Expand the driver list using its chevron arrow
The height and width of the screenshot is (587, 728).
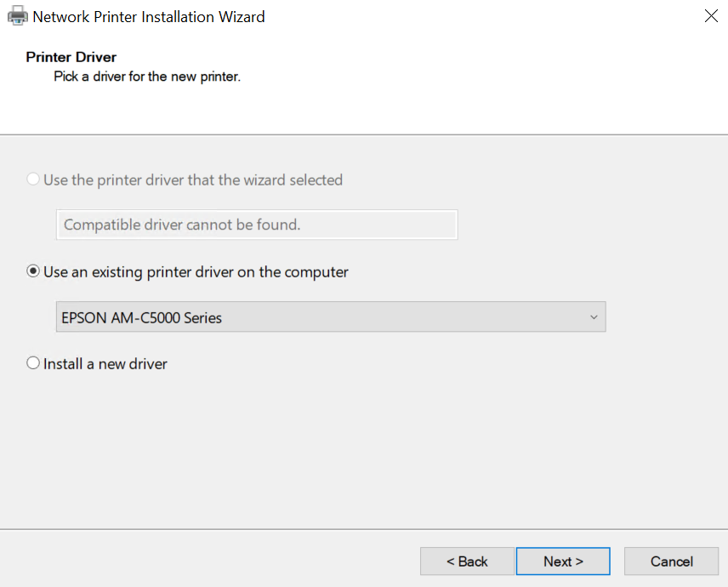594,317
